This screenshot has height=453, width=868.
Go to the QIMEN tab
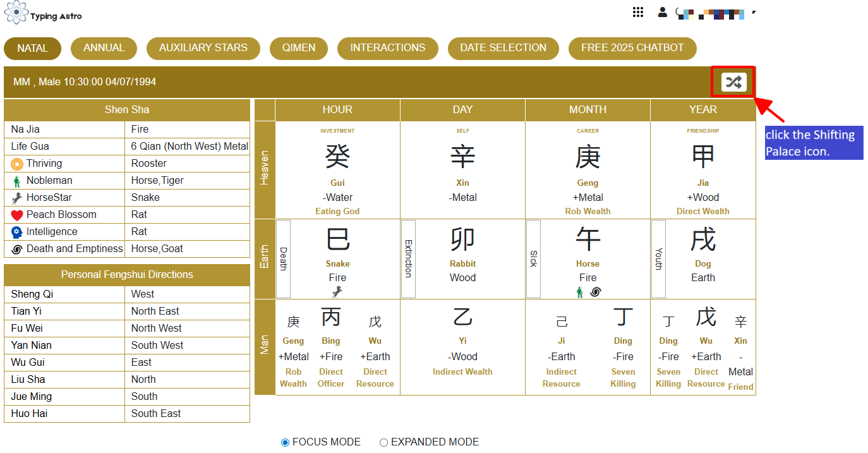point(299,48)
